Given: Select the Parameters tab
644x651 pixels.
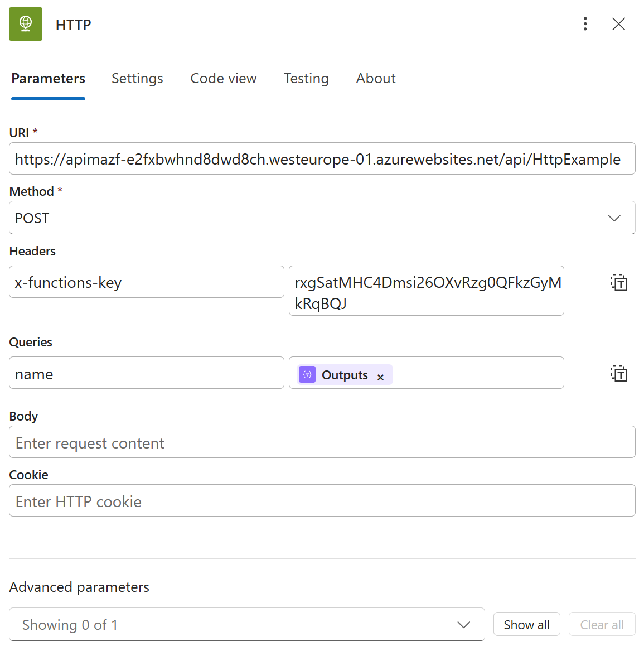Looking at the screenshot, I should [49, 79].
